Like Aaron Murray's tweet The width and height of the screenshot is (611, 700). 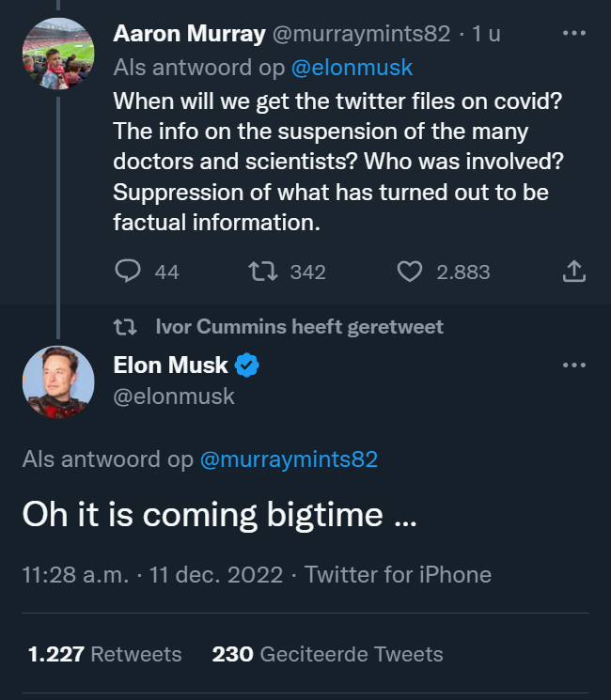(409, 272)
